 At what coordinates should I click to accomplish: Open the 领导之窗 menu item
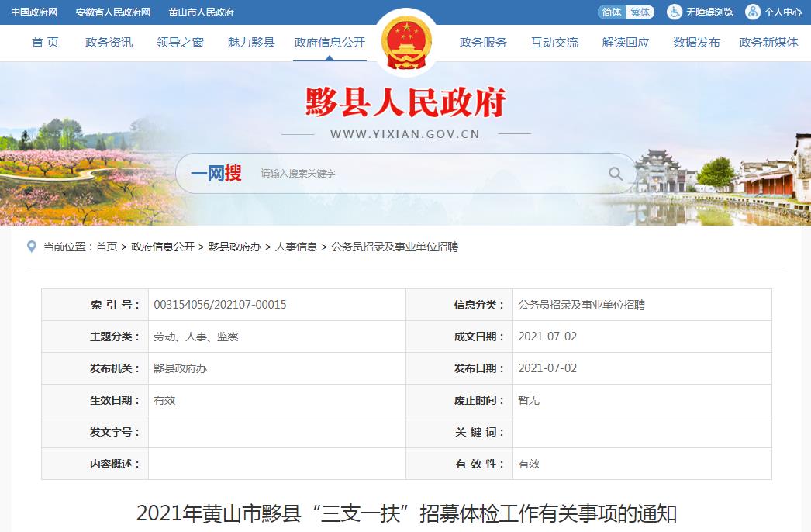pos(180,43)
